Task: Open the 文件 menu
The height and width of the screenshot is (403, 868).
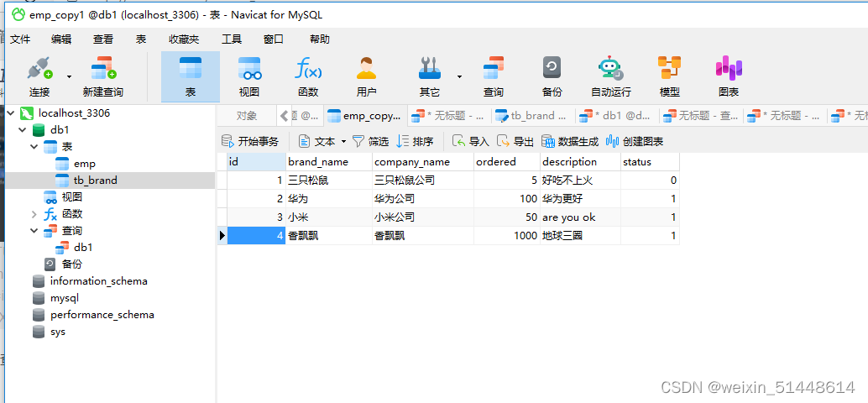Action: pyautogui.click(x=20, y=39)
